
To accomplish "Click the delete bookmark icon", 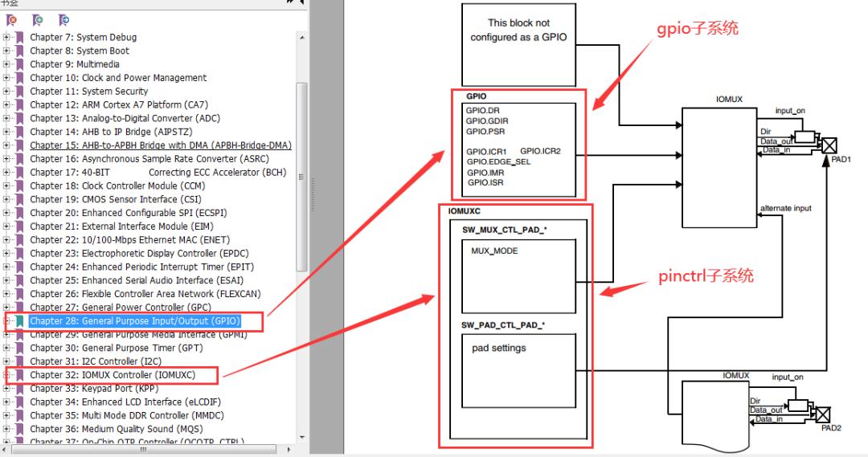I will click(11, 20).
